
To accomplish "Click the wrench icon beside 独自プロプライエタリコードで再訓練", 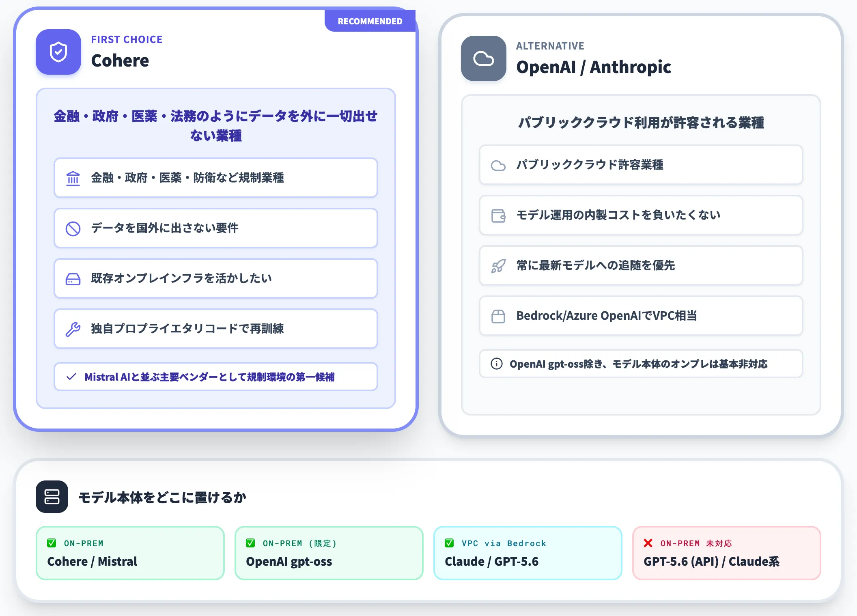I will point(73,329).
